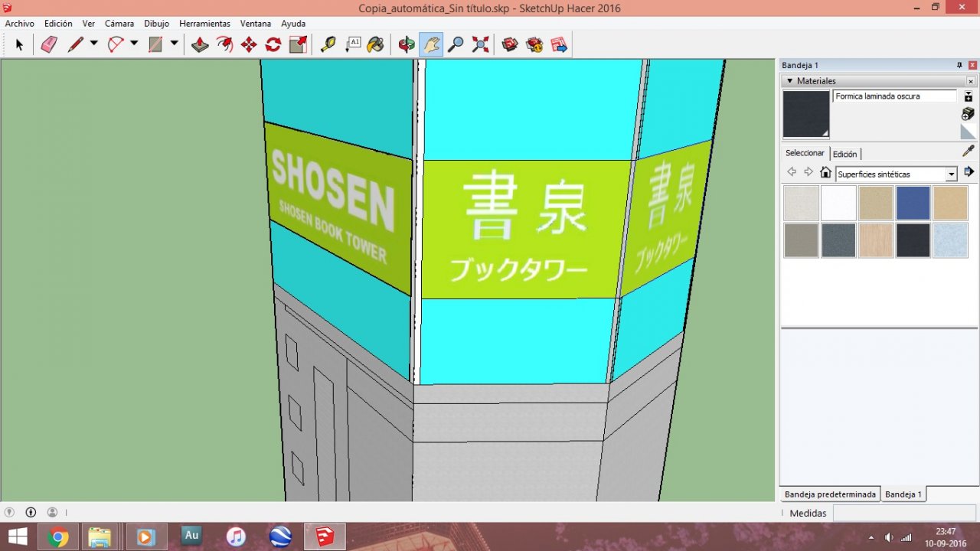Screen dimensions: 980x551
Task: Open the 3D Warehouse icon
Action: [510, 45]
